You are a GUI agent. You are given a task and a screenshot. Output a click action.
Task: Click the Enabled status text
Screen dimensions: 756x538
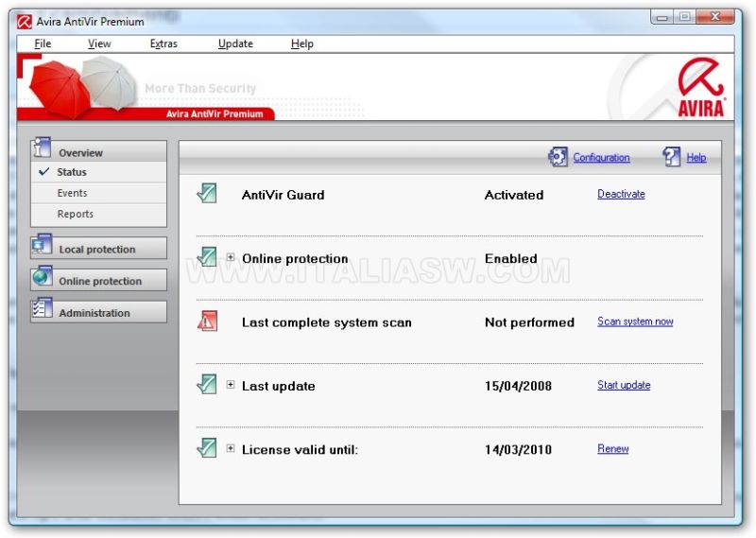pos(511,259)
